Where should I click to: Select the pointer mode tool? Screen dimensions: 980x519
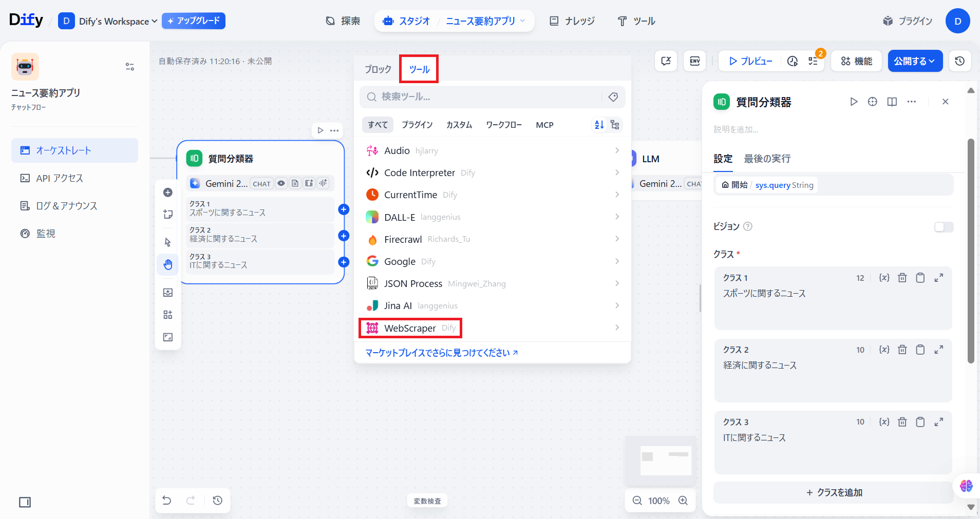click(168, 242)
